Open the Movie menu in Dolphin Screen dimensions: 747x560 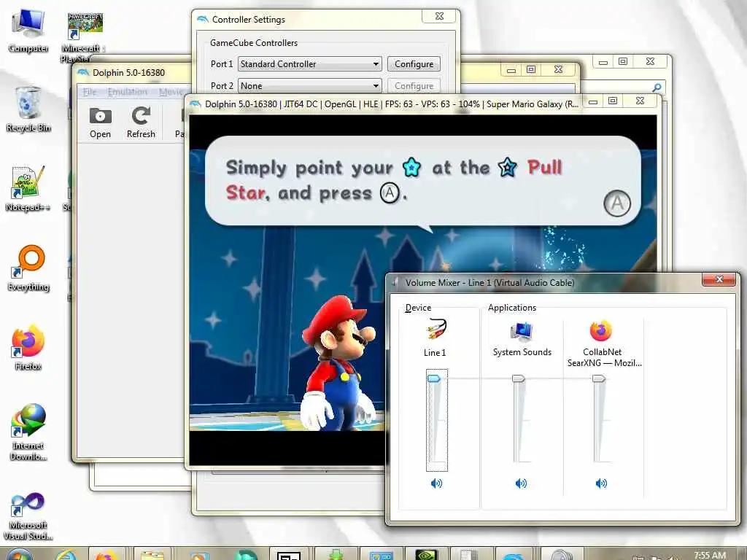pyautogui.click(x=171, y=92)
